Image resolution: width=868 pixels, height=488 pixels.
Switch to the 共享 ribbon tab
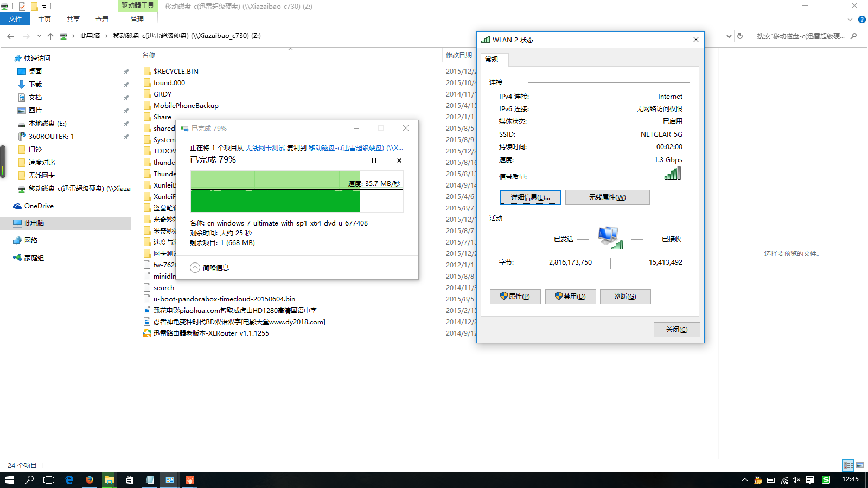[x=73, y=19]
